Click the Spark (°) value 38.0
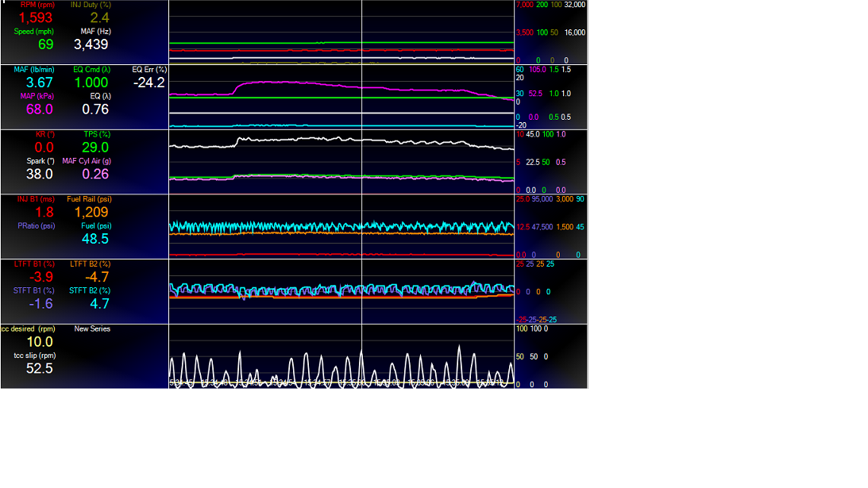This screenshot has width=868, height=488. point(39,174)
